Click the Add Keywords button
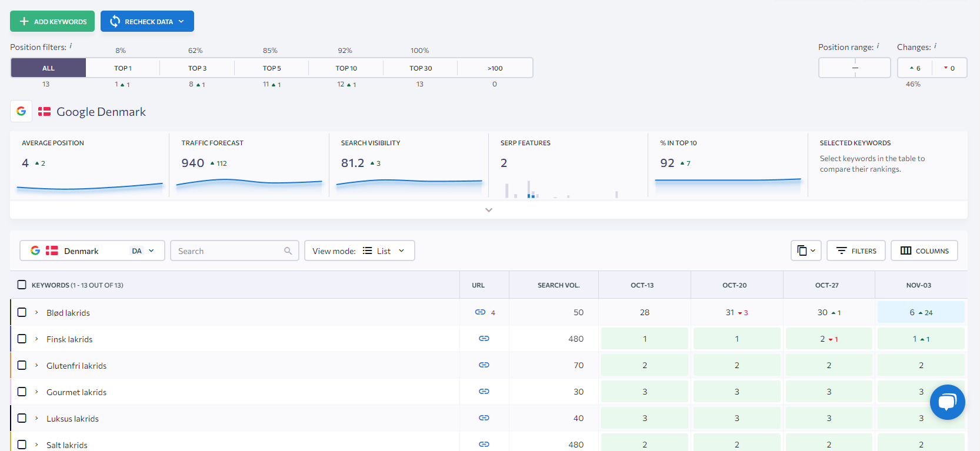The image size is (980, 451). 52,21
